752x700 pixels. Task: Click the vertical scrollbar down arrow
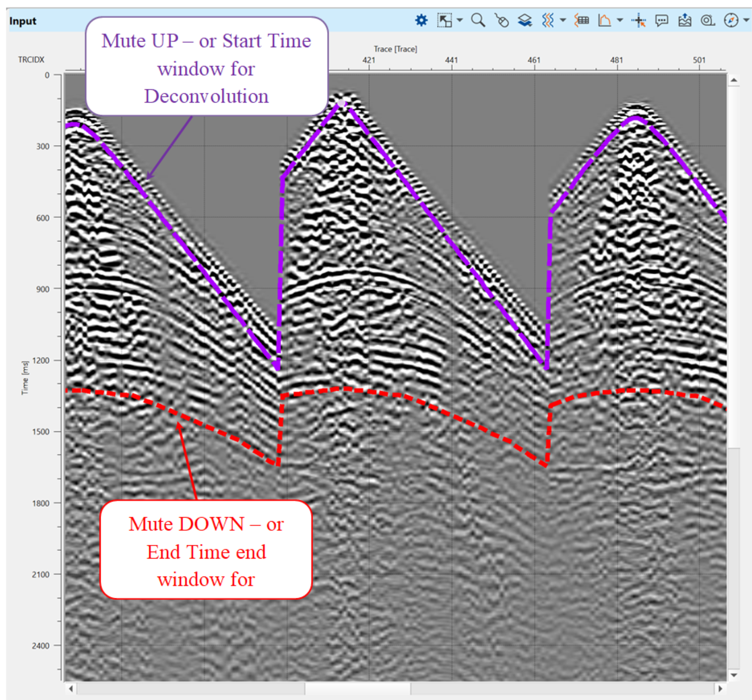tap(734, 675)
